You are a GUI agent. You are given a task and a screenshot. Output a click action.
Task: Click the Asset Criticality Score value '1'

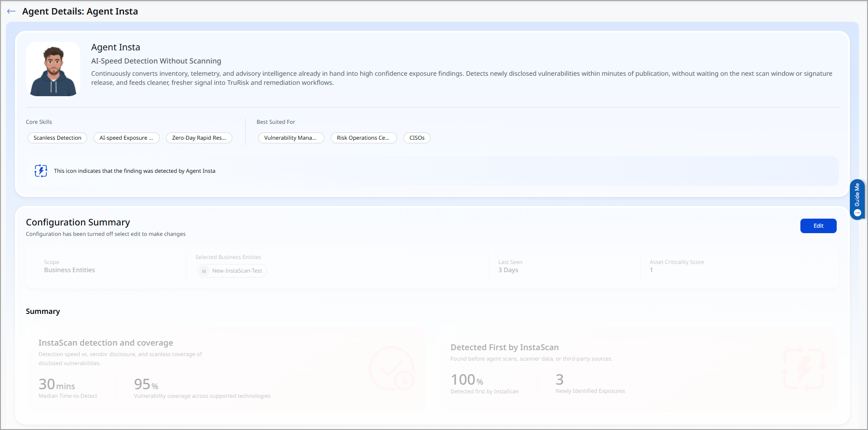pyautogui.click(x=651, y=270)
